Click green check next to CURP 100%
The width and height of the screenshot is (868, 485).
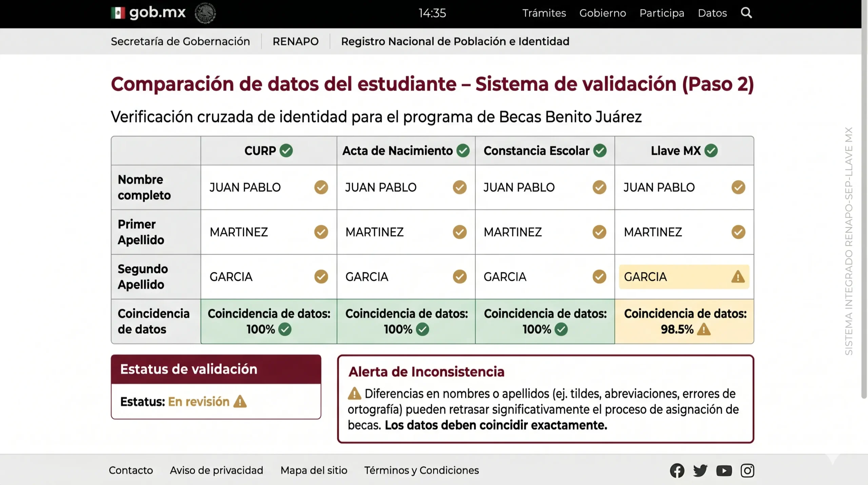point(285,329)
